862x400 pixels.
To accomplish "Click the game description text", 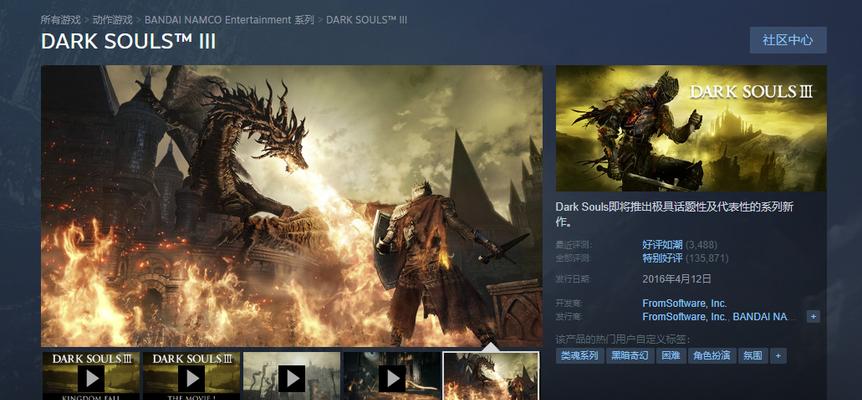I will pyautogui.click(x=675, y=214).
